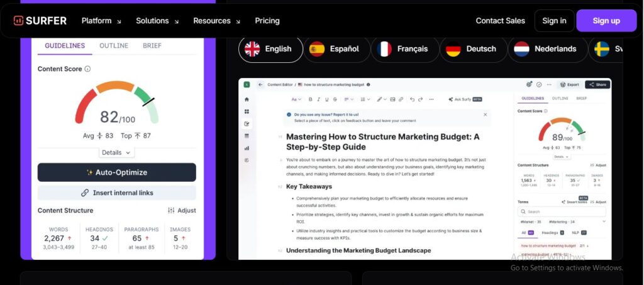This screenshot has height=285, width=644.
Task: Open the Aa text style dropdown
Action: (296, 99)
